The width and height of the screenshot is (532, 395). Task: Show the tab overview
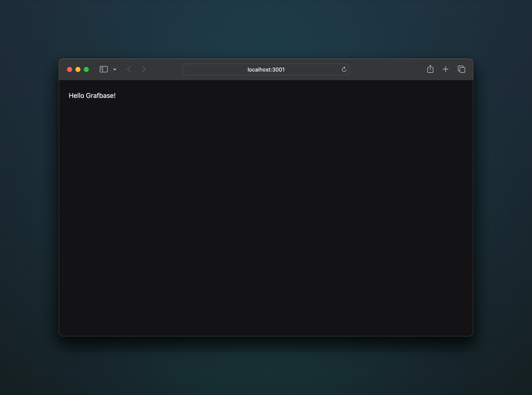click(461, 69)
